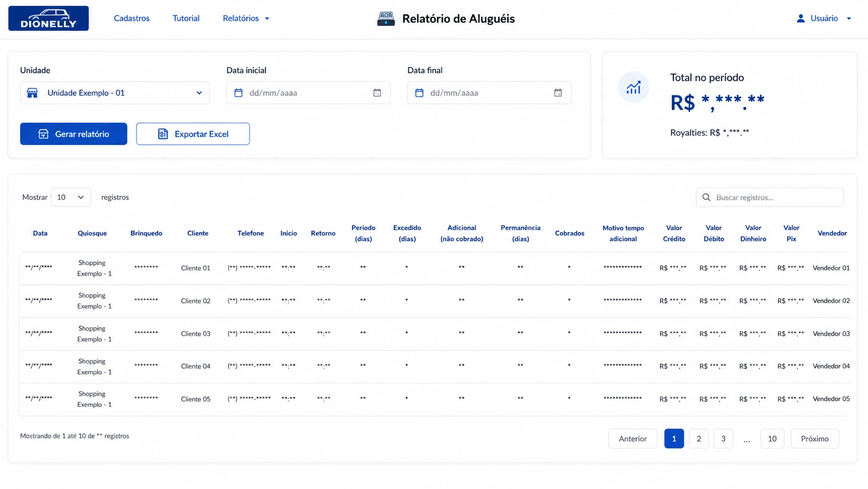Select the Vendedor 03 cell
Viewport: 868px width, 489px height.
[831, 334]
